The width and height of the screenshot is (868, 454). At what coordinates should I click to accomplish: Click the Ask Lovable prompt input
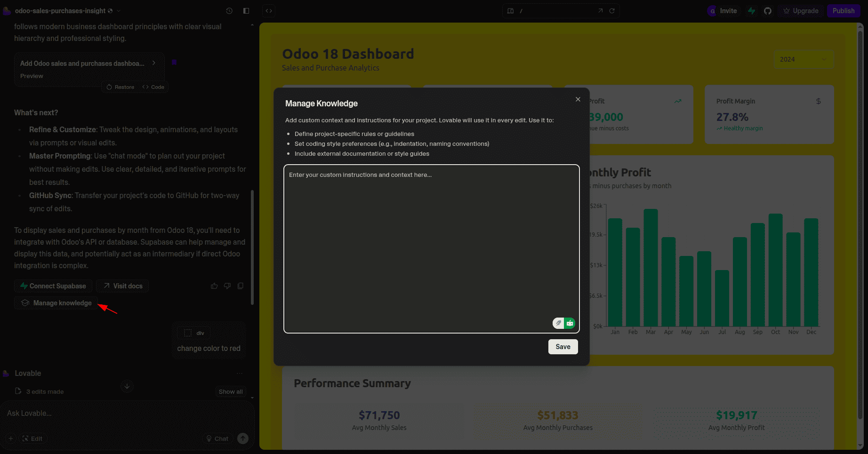(127, 414)
